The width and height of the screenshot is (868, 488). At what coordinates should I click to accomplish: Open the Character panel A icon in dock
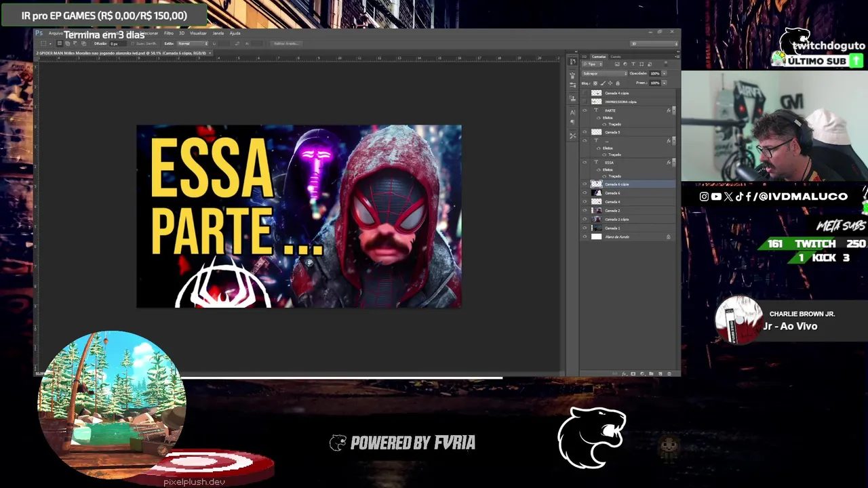(x=573, y=112)
